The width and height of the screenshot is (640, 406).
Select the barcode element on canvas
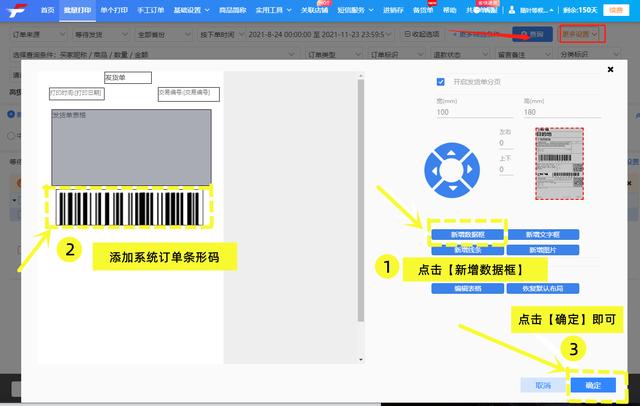pyautogui.click(x=129, y=208)
